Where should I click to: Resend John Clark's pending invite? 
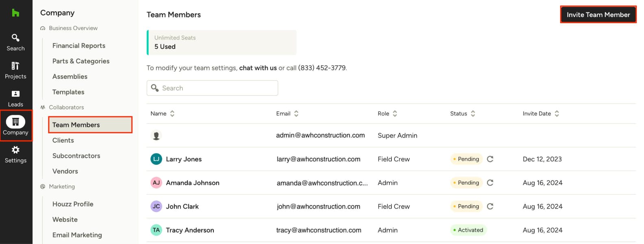[490, 206]
